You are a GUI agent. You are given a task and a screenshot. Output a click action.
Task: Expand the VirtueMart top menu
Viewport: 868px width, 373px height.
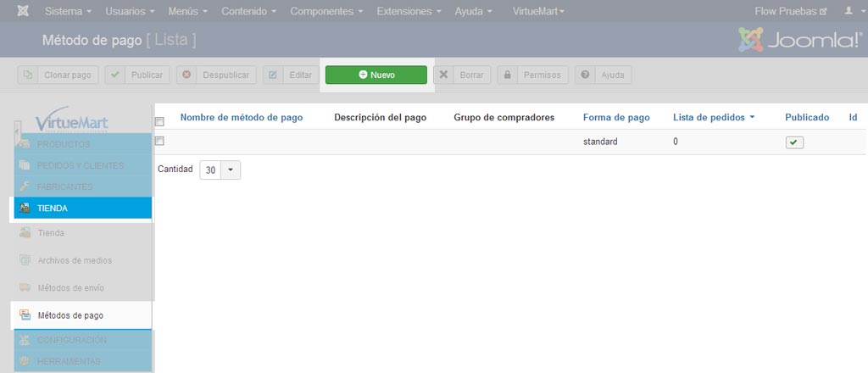[x=538, y=11]
